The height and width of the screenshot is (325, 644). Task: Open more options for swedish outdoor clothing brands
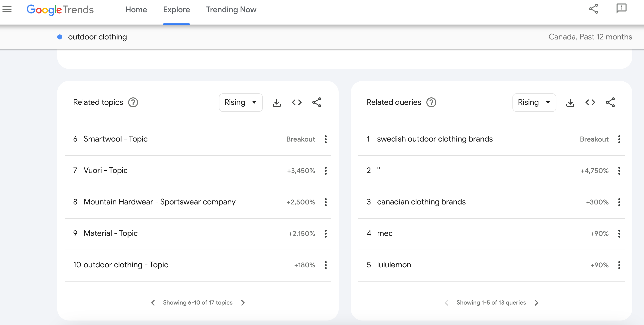point(619,139)
